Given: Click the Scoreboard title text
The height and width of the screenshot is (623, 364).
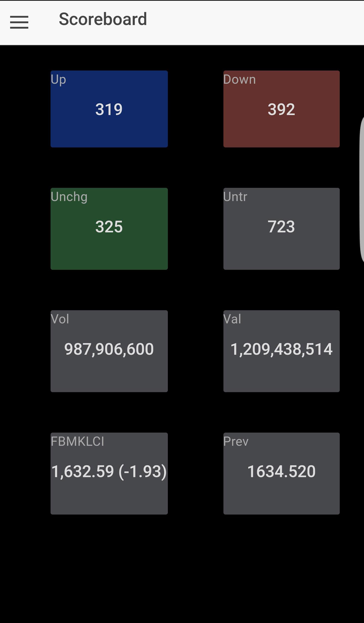Looking at the screenshot, I should [x=103, y=19].
